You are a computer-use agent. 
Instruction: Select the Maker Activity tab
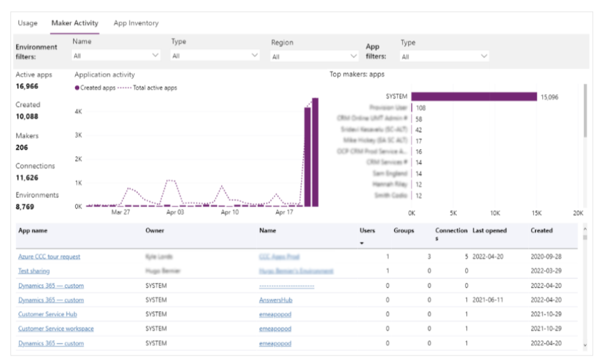pyautogui.click(x=75, y=23)
